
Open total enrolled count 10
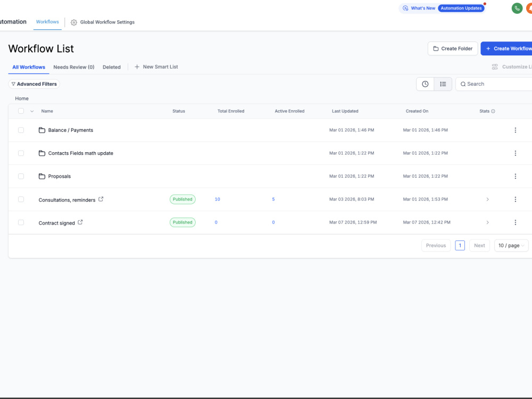217,199
